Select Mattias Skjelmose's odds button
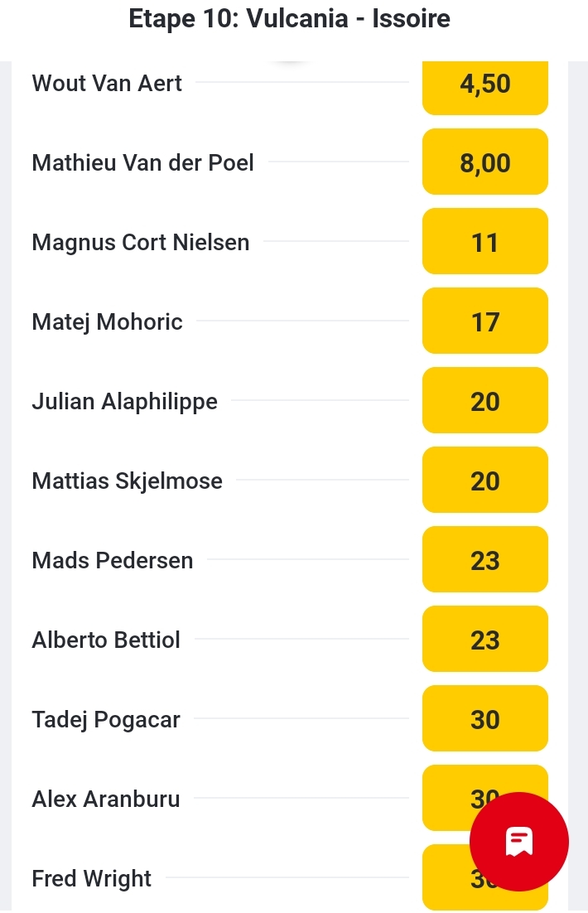The height and width of the screenshot is (913, 588). (x=484, y=481)
